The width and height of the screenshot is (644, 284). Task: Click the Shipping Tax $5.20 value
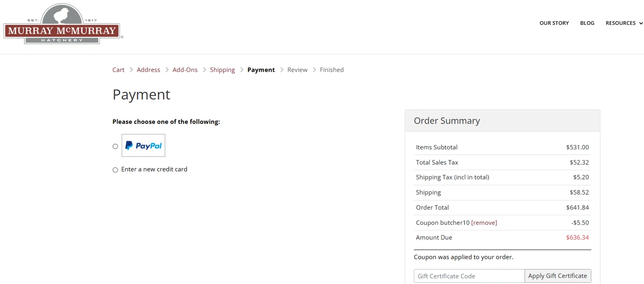[581, 177]
